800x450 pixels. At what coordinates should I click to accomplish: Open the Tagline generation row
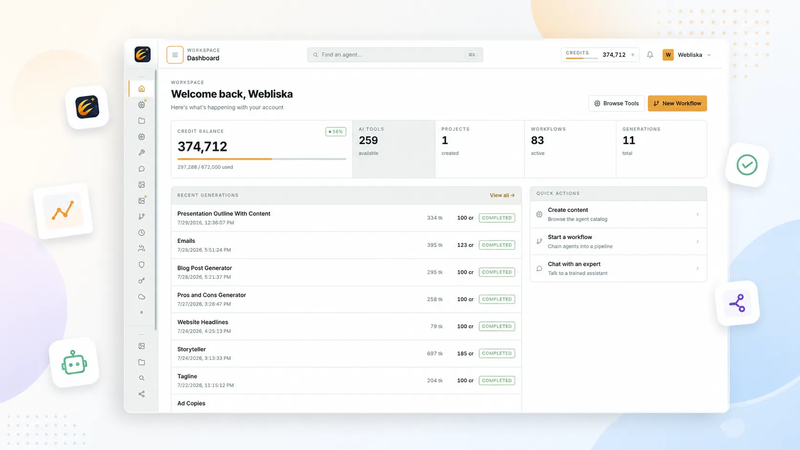(346, 380)
